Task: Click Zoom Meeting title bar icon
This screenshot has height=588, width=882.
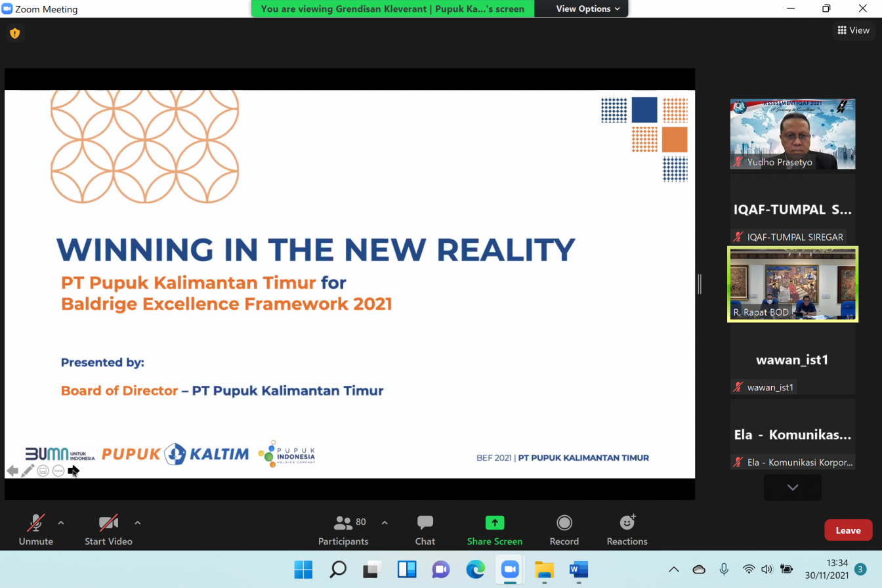Action: click(x=8, y=9)
